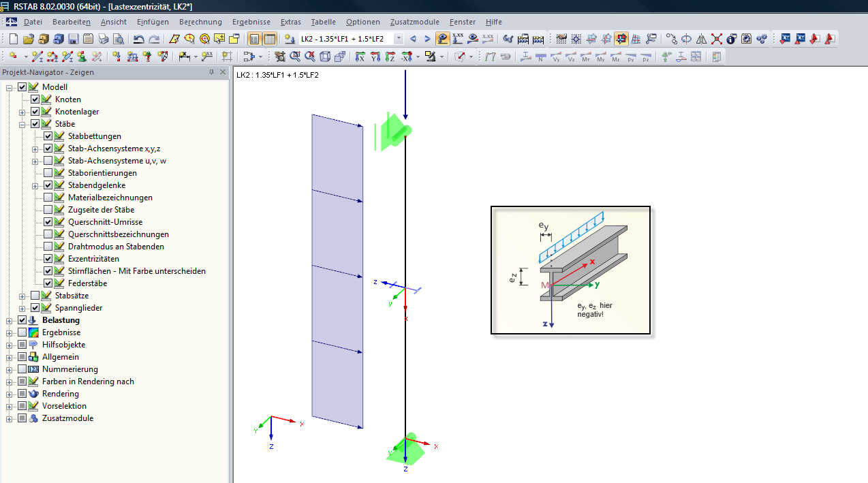Enable the Zugseite der Stäbe checkbox
The width and height of the screenshot is (868, 483).
(48, 210)
